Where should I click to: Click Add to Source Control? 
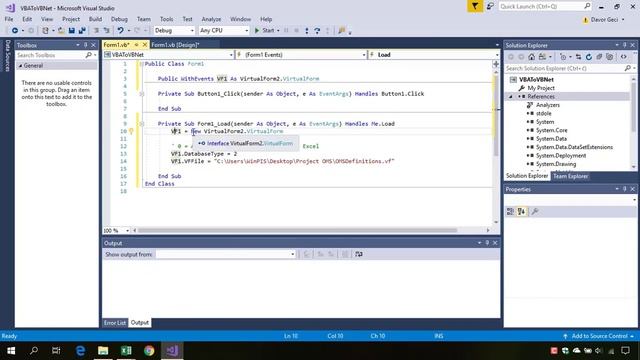(x=599, y=336)
